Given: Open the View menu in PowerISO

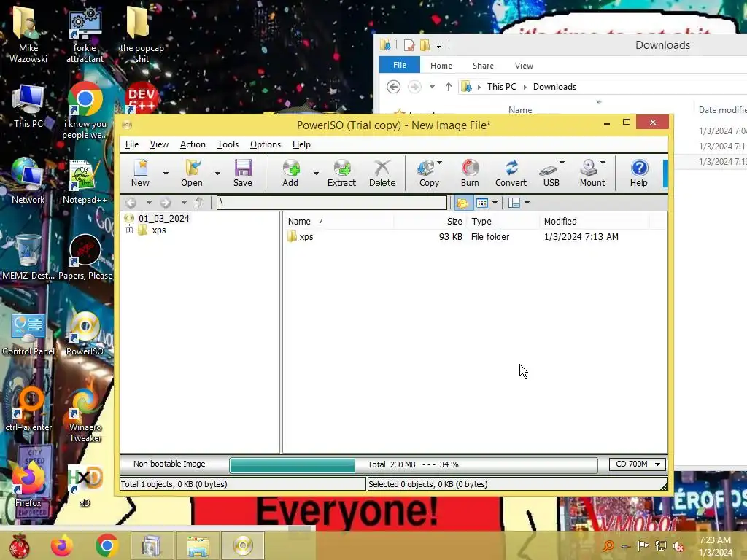Looking at the screenshot, I should 159,144.
